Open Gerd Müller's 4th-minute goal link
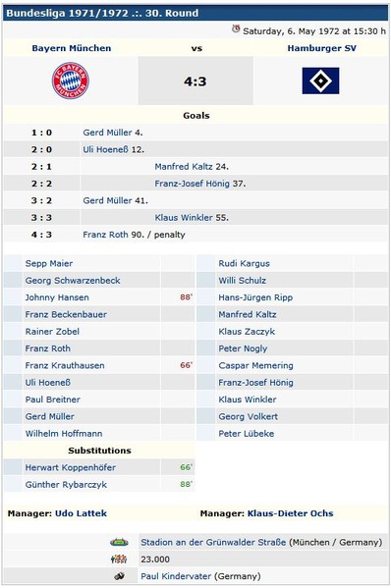The image size is (391, 588). pyautogui.click(x=107, y=133)
